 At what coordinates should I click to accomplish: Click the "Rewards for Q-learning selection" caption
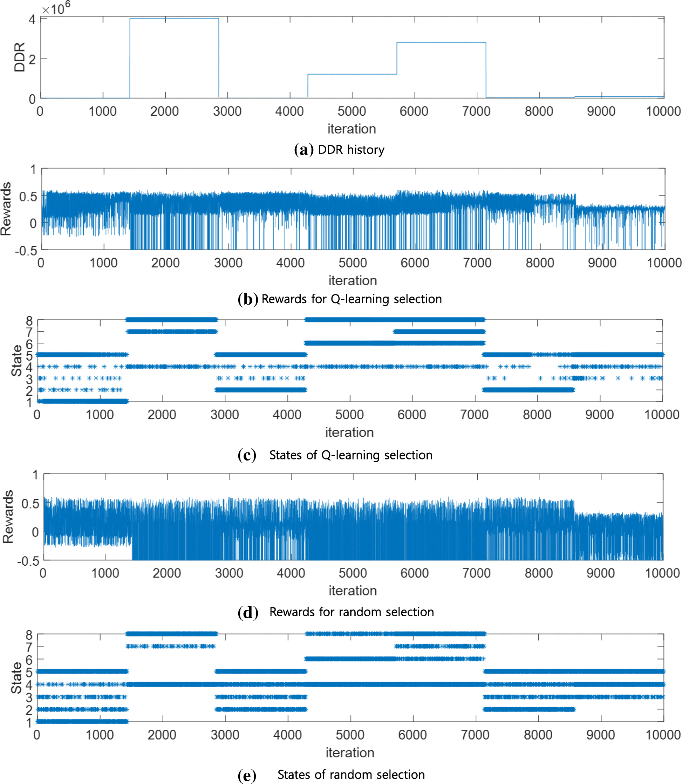coord(352,299)
